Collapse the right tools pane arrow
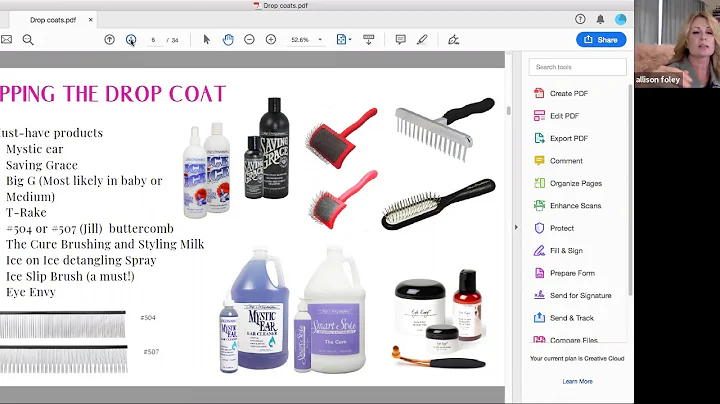The image size is (720, 404). (516, 227)
